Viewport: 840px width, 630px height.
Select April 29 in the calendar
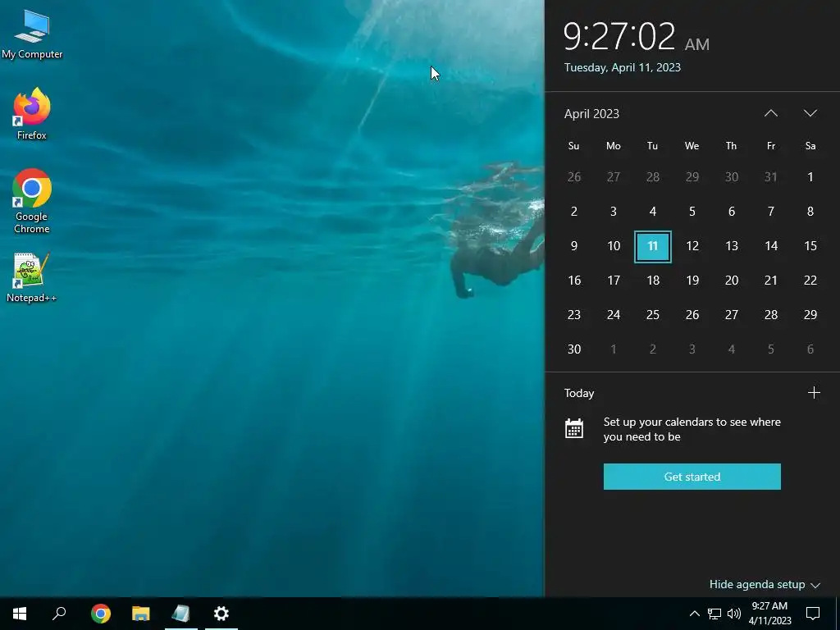tap(810, 315)
